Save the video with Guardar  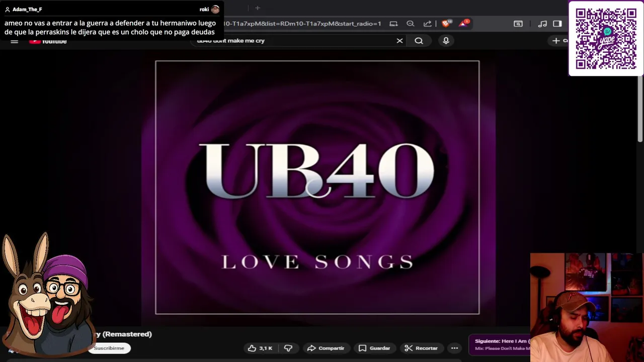374,348
